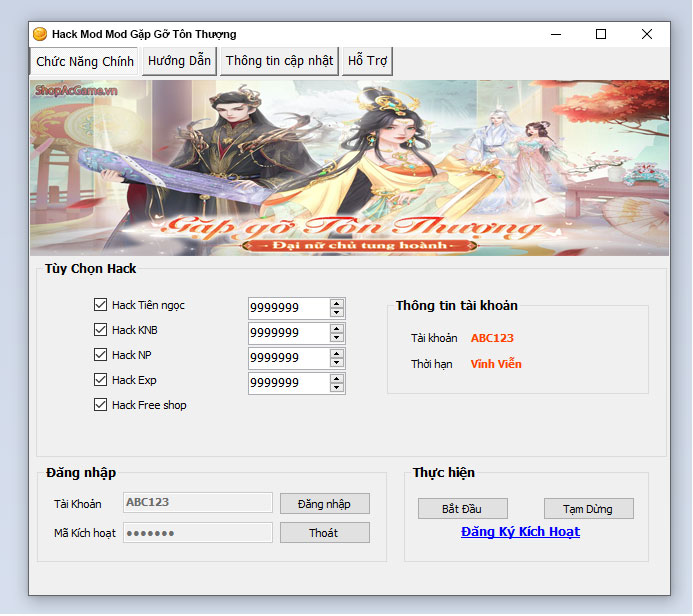Uncheck the Hack Tiên ngọc checkbox

tap(100, 304)
